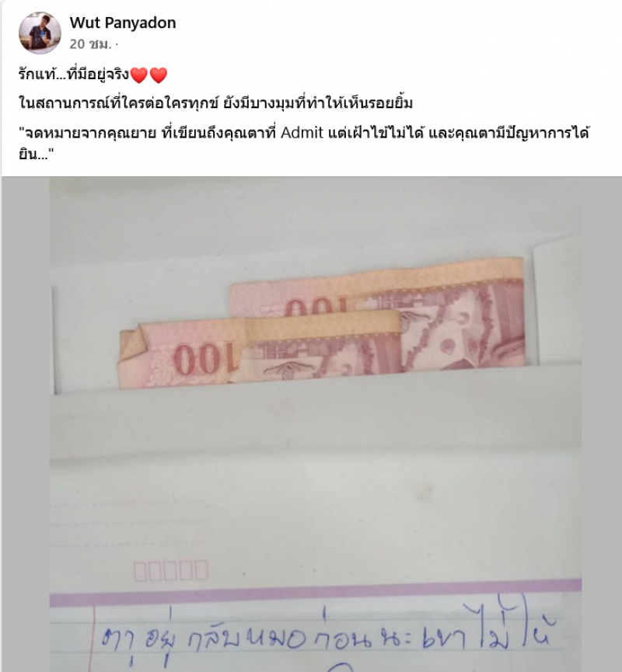Screen dimensions: 622x672
Task: Click the "รักแท้...ที่มีอยู่จริง" caption line
Action: (x=74, y=75)
